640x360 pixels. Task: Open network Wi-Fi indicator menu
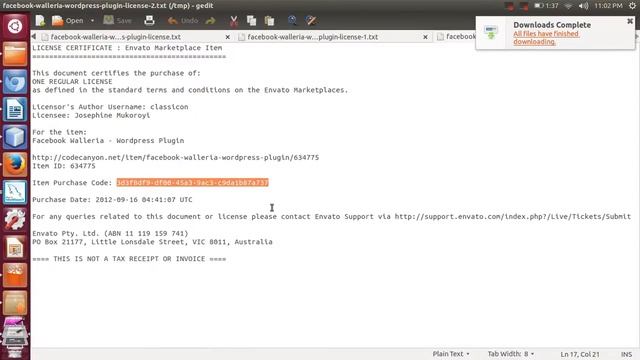click(568, 6)
